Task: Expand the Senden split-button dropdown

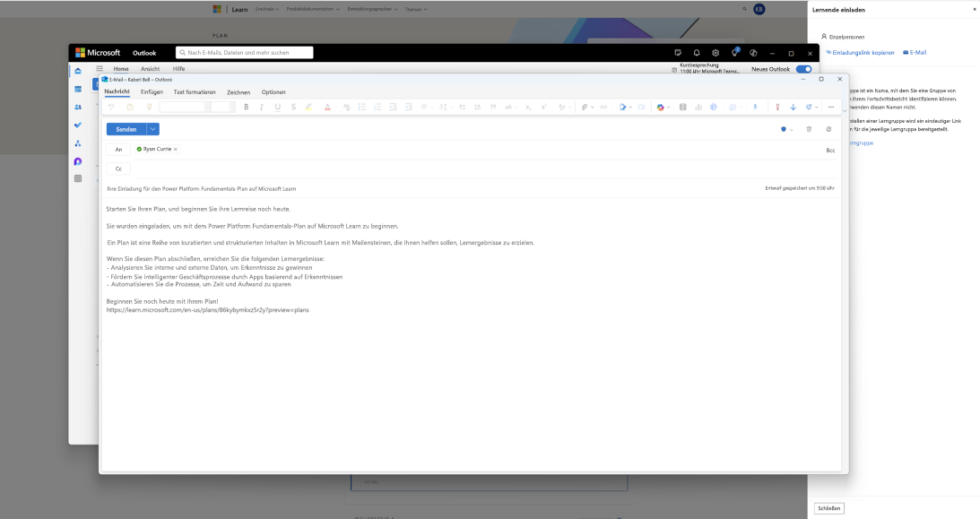Action: pos(152,128)
